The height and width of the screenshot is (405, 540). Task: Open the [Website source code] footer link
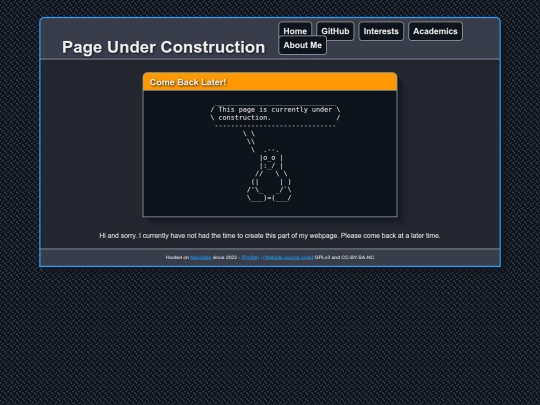click(x=288, y=257)
